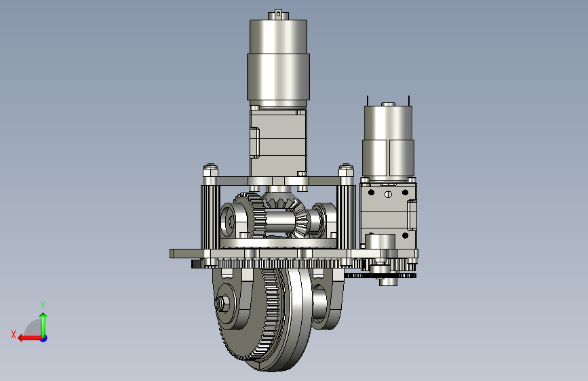
Task: Select the smaller motor on the right side
Action: [x=388, y=140]
